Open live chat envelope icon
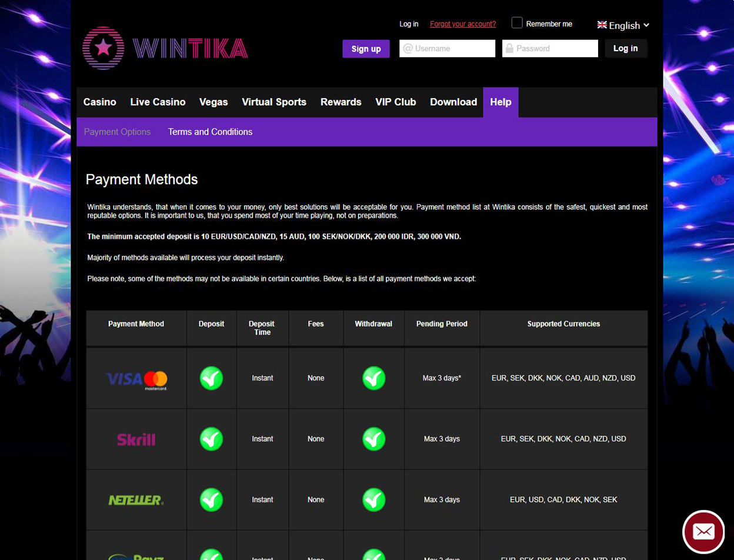Viewport: 734px width, 560px height. [x=703, y=531]
